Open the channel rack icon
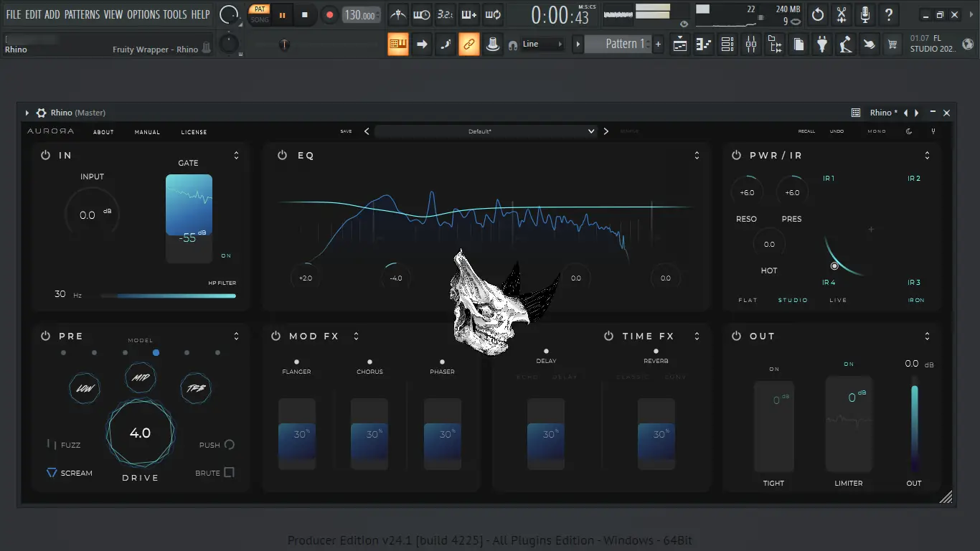Image resolution: width=980 pixels, height=551 pixels. pyautogui.click(x=727, y=44)
